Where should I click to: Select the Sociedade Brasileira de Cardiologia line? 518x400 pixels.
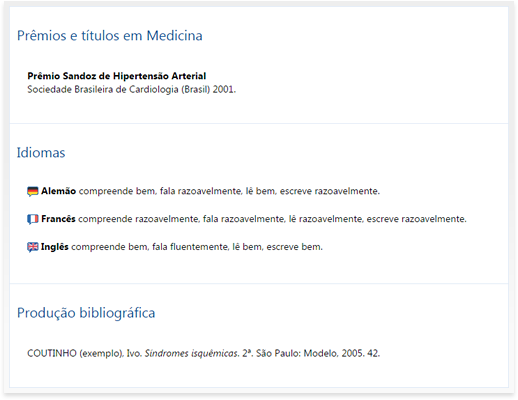(x=132, y=90)
